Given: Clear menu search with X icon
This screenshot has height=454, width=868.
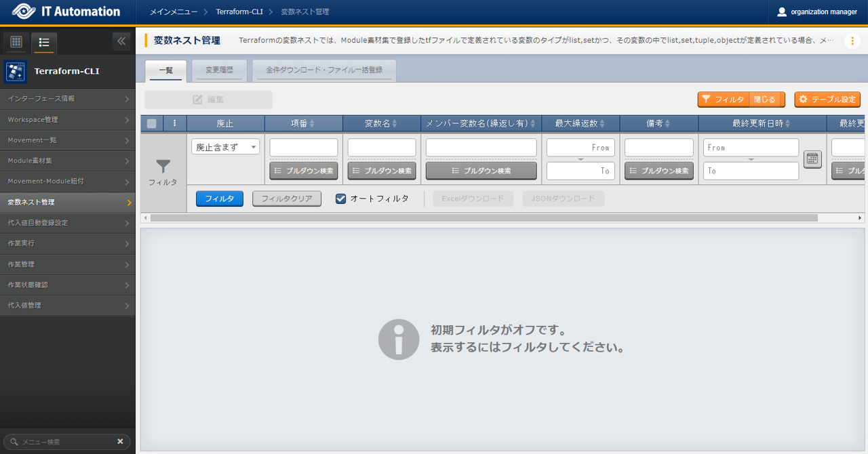Looking at the screenshot, I should 120,441.
